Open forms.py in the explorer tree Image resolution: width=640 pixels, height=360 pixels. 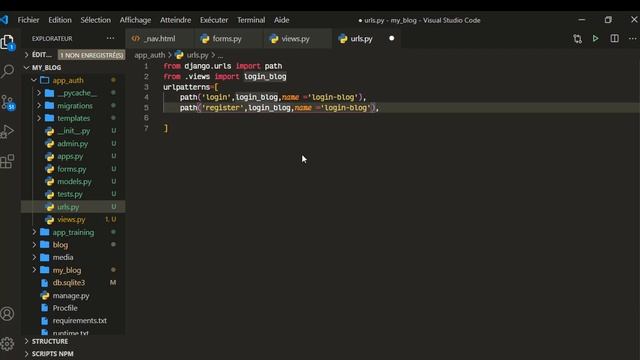[x=73, y=169]
